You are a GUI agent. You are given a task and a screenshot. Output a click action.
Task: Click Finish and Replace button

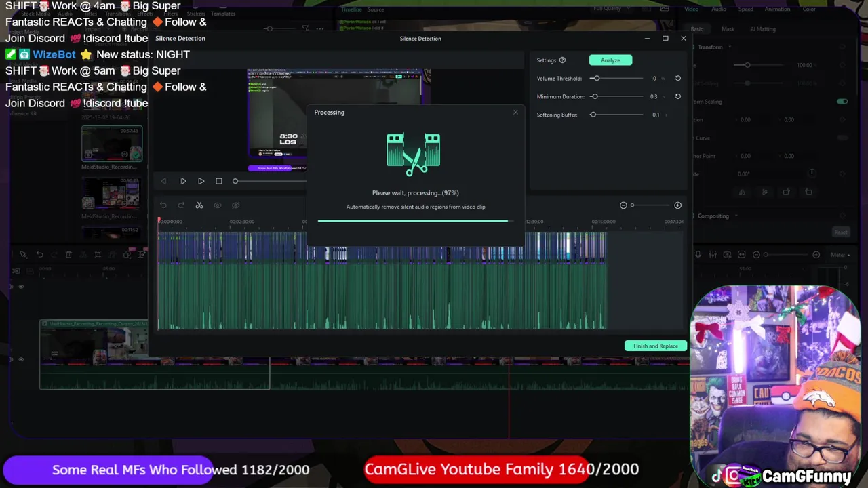coord(656,346)
